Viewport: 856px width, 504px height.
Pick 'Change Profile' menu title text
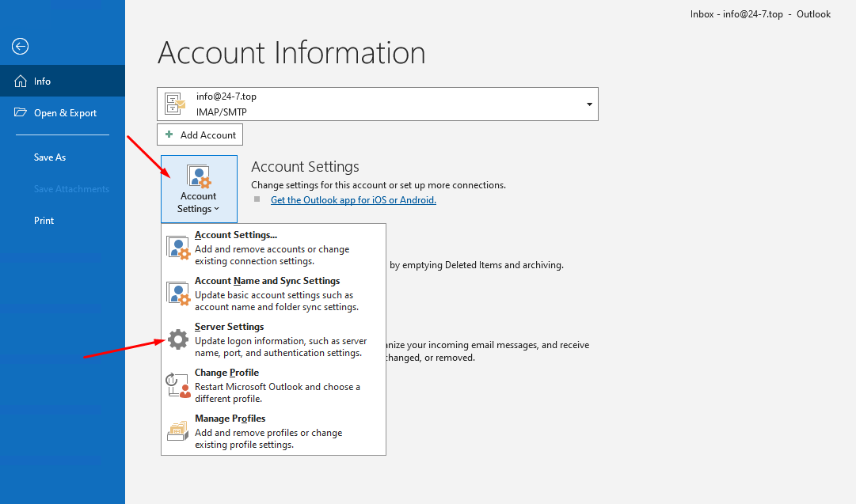coord(226,373)
